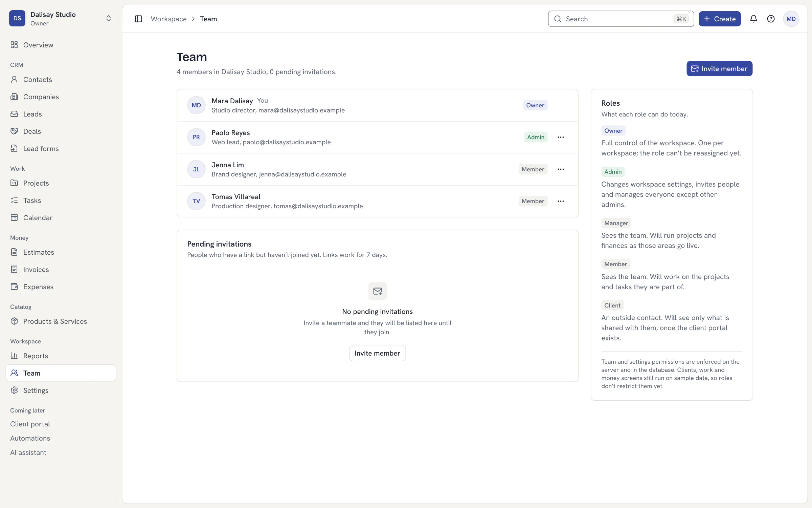Go to Estimates in the sidebar
Image resolution: width=812 pixels, height=508 pixels.
pyautogui.click(x=61, y=252)
